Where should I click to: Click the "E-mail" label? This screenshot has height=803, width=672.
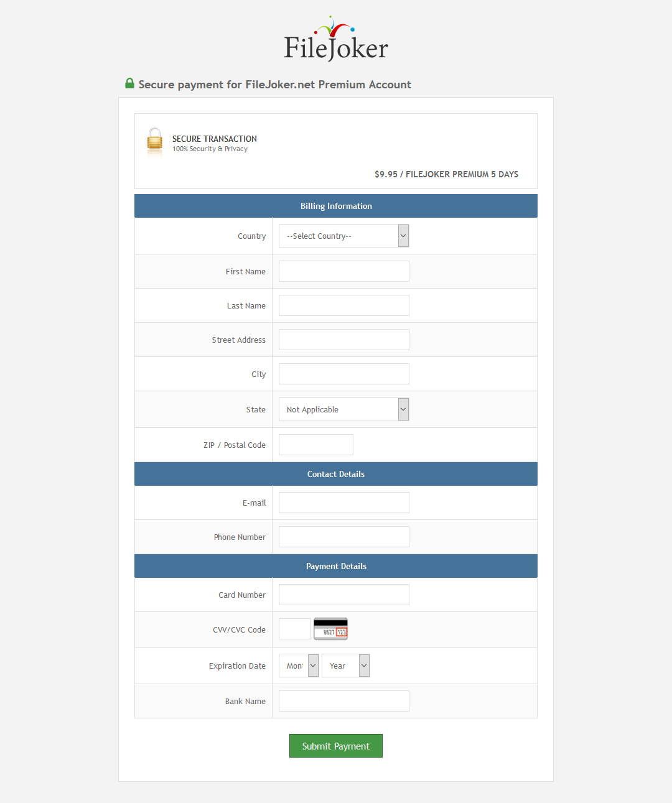[x=254, y=503]
